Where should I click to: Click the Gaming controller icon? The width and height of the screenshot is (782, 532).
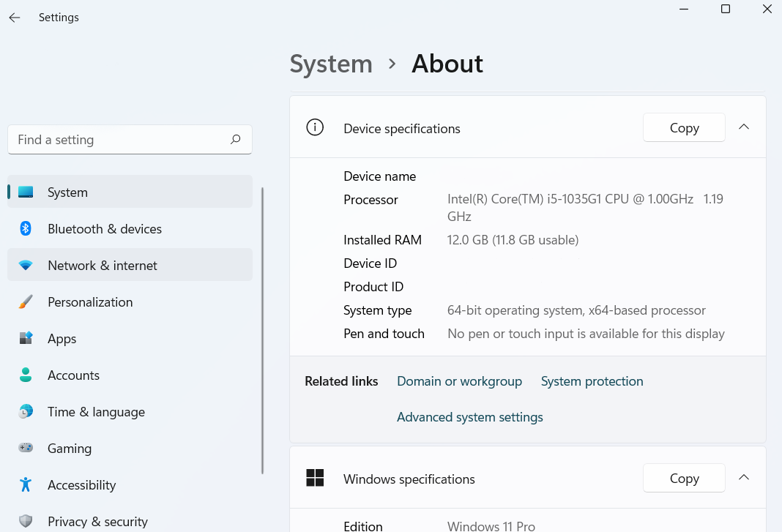(x=26, y=448)
